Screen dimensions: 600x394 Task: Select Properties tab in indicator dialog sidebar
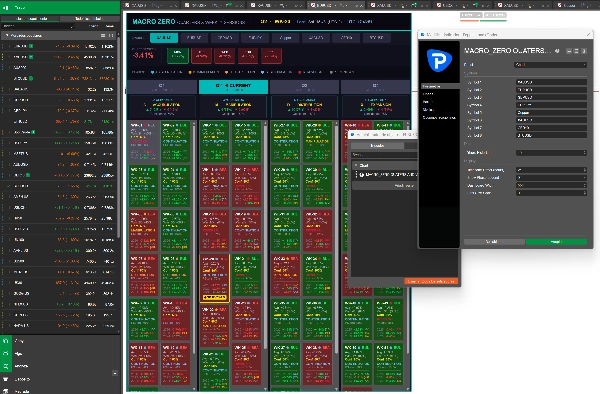pyautogui.click(x=439, y=86)
